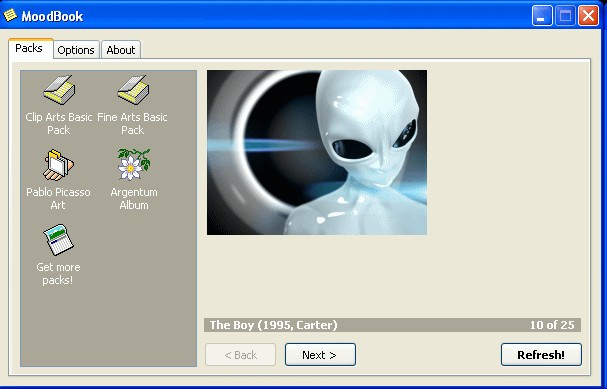The image size is (607, 389).
Task: Close the MoodBook window
Action: [x=588, y=16]
